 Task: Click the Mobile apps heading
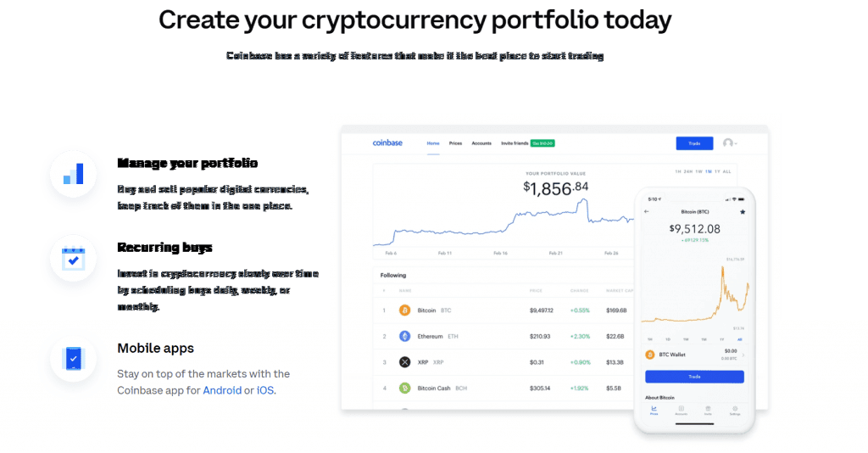pos(156,349)
